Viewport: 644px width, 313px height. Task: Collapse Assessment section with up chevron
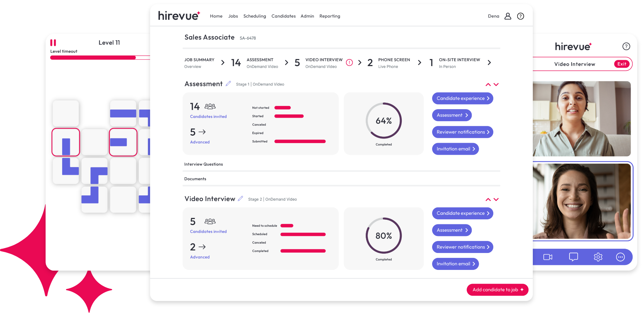[x=488, y=84]
